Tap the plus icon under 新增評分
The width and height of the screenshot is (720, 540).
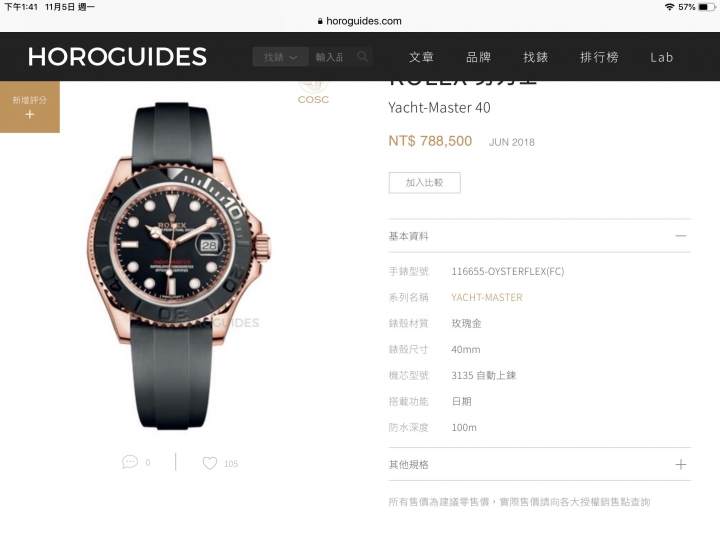[x=30, y=114]
